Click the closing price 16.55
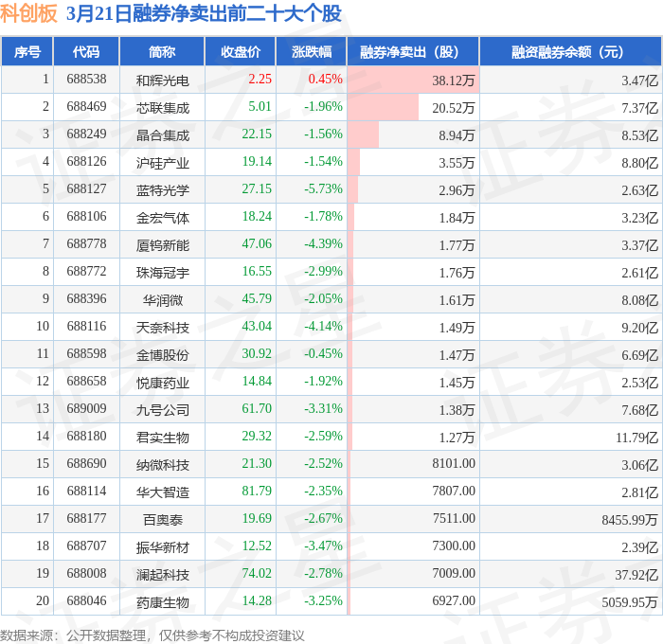The width and height of the screenshot is (663, 644). [257, 272]
